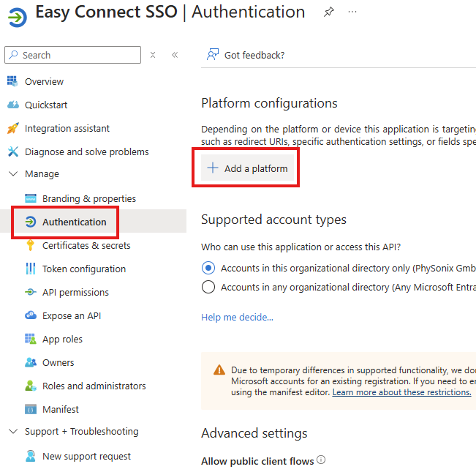
Task: Open New support request
Action: 86,456
